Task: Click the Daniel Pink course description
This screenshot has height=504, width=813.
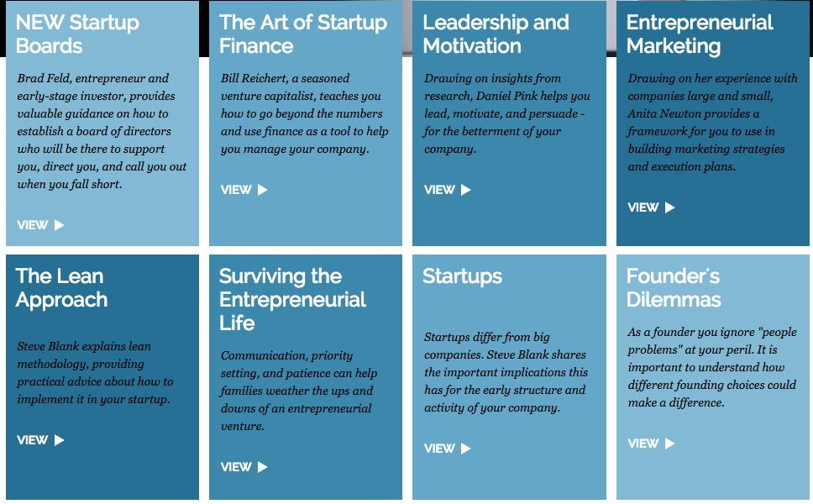Action: coord(506,113)
